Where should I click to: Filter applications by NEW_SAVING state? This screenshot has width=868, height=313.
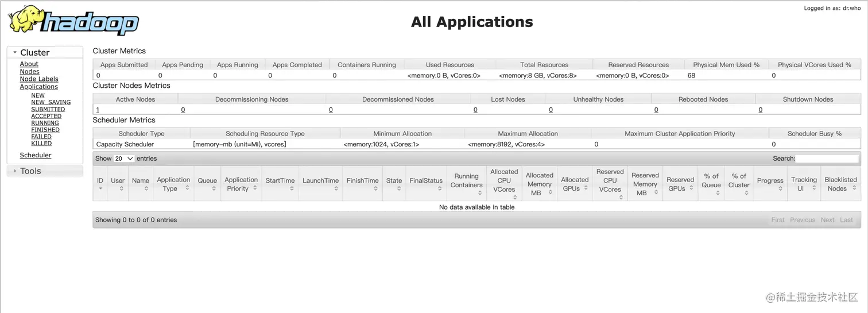click(51, 102)
